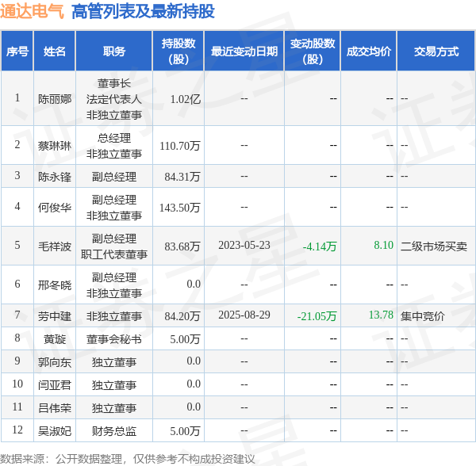Select the name 毛祥波
The height and width of the screenshot is (466, 476).
(55, 246)
